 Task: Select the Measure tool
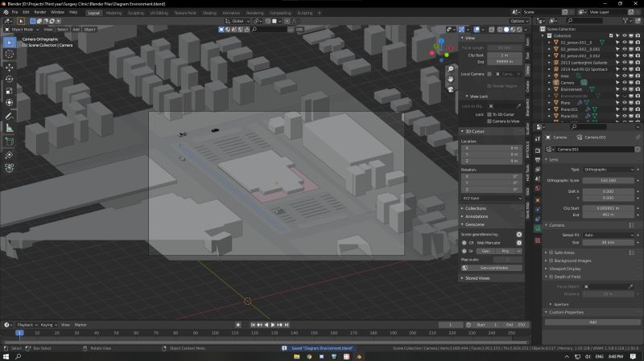(x=10, y=129)
